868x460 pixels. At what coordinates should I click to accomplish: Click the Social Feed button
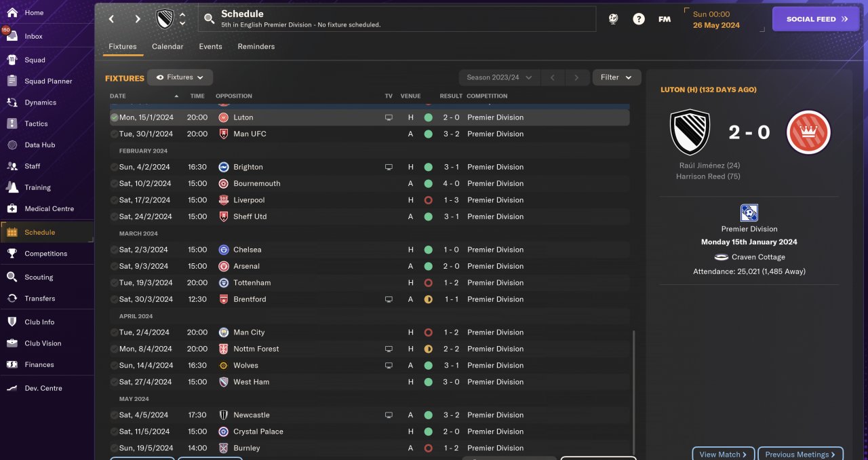pyautogui.click(x=816, y=19)
